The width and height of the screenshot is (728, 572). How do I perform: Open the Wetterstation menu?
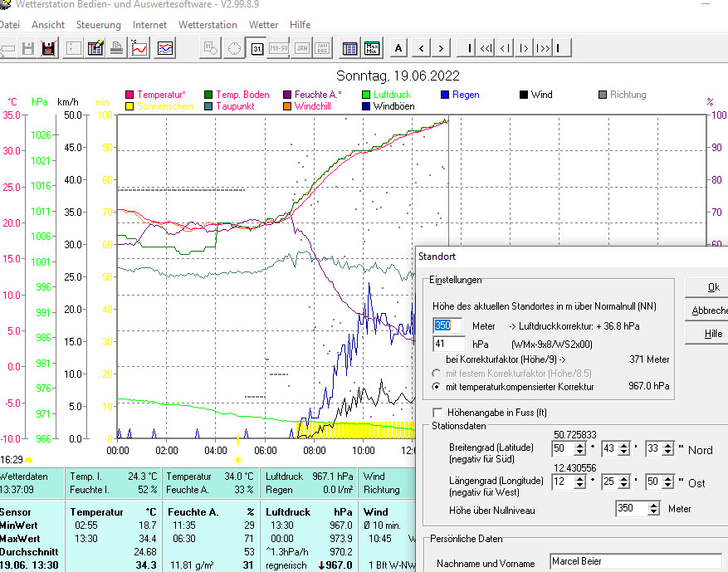(x=208, y=25)
